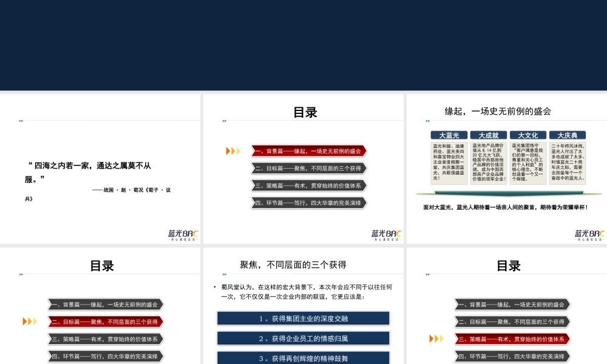Click the 蓝光BRC logo on the 缘起 slide
Screen dimensions: 607x364
(x=589, y=235)
